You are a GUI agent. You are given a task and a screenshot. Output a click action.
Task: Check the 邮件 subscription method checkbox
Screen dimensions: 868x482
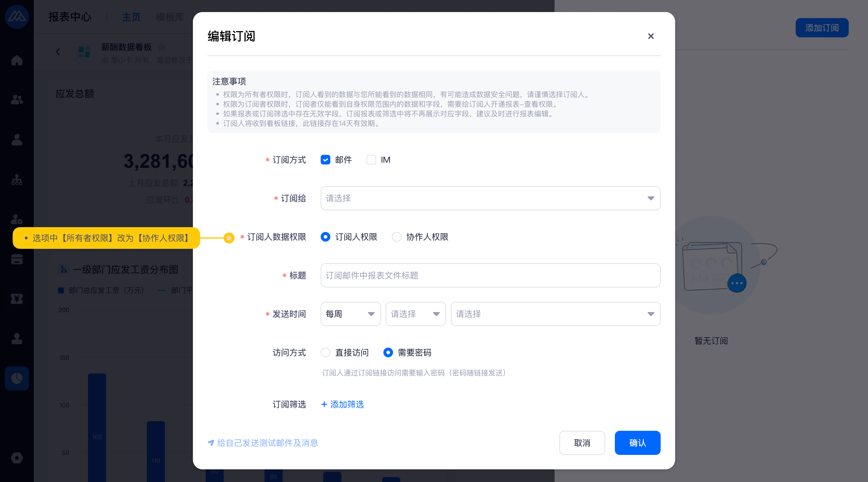[x=325, y=160]
